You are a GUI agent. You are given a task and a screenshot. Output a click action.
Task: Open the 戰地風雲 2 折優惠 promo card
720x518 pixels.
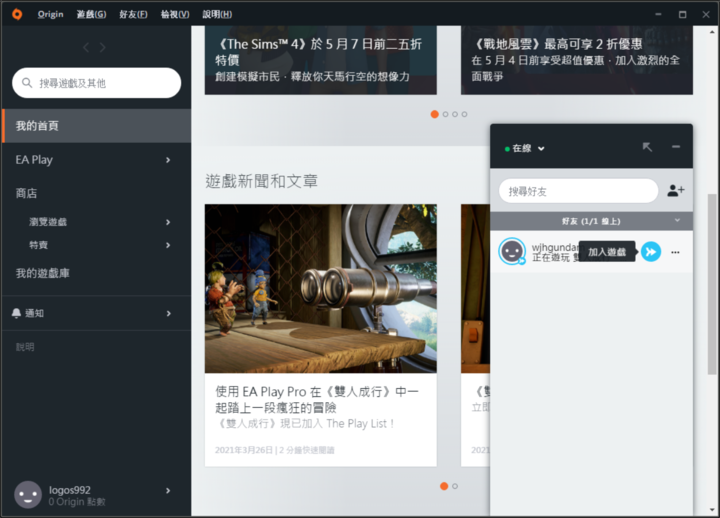click(577, 60)
